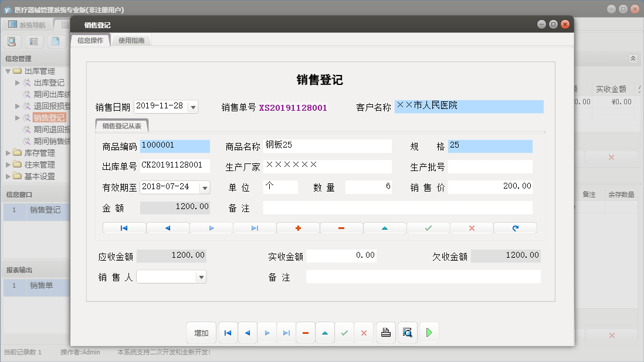This screenshot has width=644, height=362.
Task: Open the 销售日期 date picker dropdown
Action: click(x=192, y=107)
